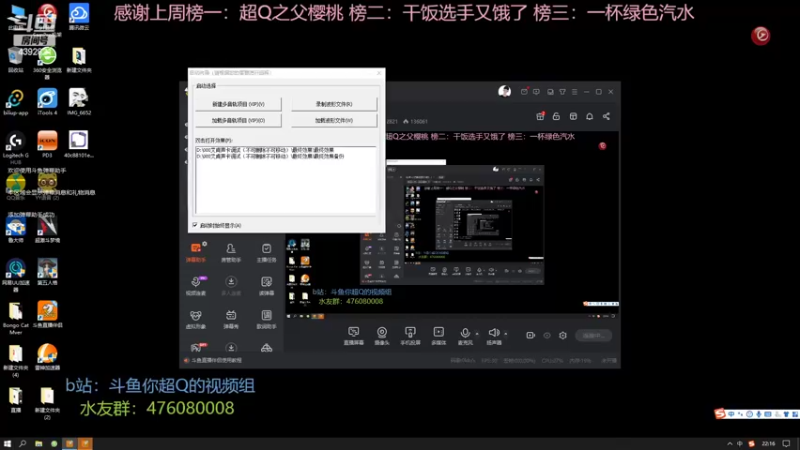This screenshot has height=450, width=800.
Task: Open 回收站 recycle bin icon
Action: 16,60
